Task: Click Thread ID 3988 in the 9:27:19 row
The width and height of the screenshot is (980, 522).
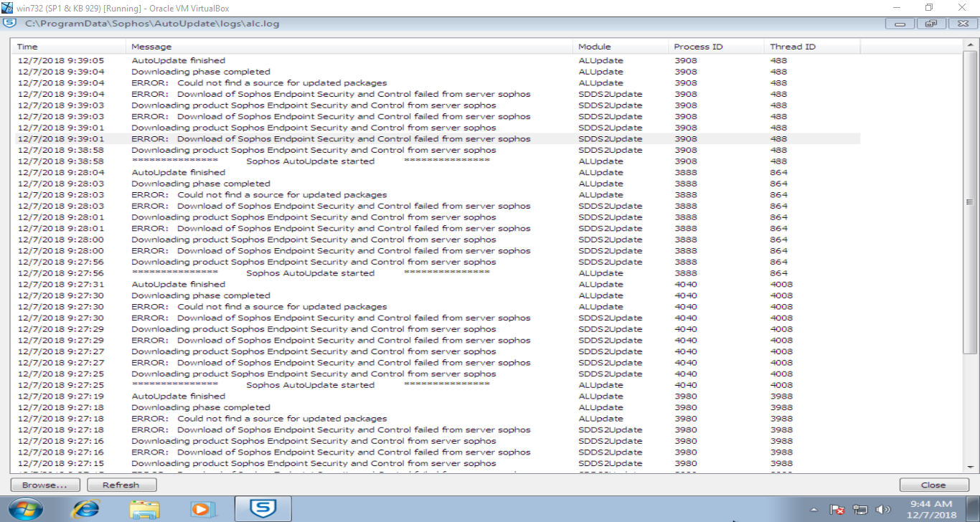Action: coord(781,397)
